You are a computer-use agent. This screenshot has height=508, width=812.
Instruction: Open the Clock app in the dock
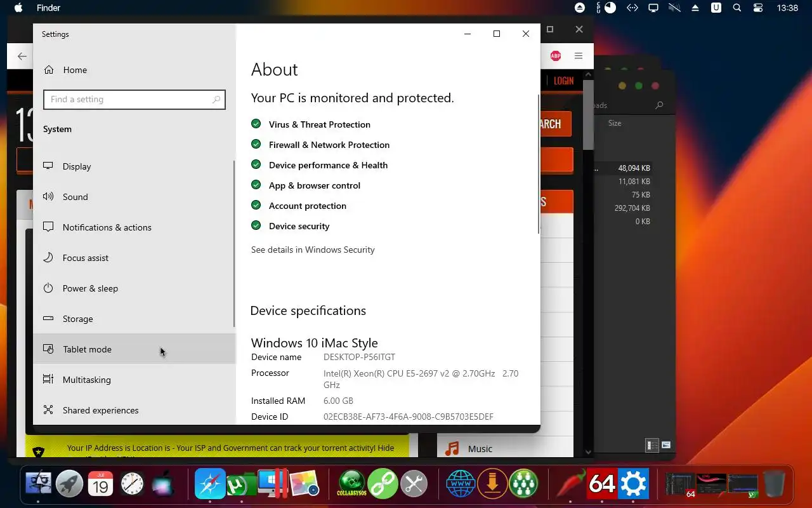point(132,485)
